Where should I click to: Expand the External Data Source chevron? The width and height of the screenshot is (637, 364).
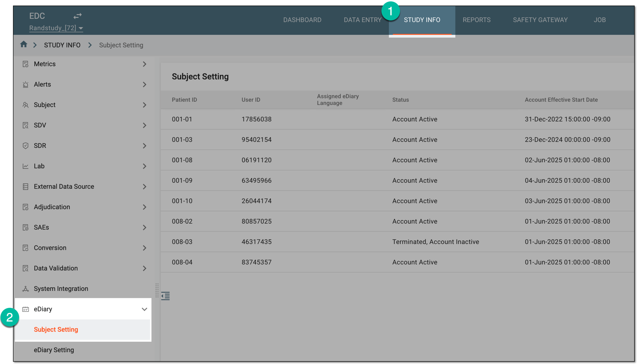144,187
